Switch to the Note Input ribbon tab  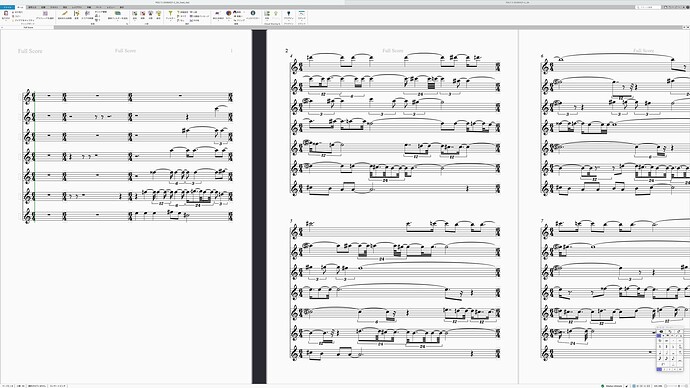[x=32, y=7]
